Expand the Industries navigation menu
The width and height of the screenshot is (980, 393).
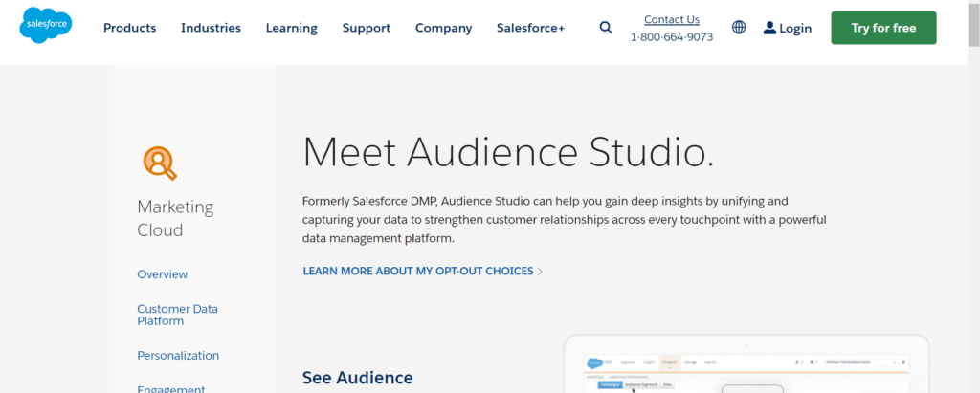[211, 28]
